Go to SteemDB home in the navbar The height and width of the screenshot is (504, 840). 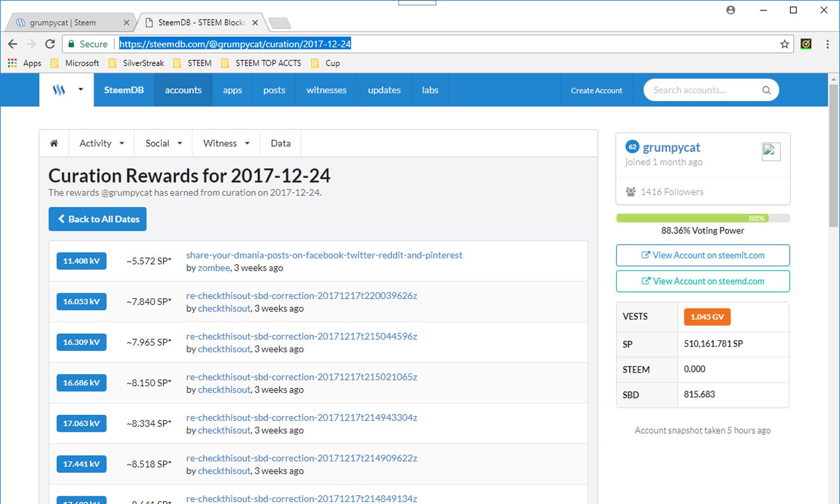[x=124, y=90]
